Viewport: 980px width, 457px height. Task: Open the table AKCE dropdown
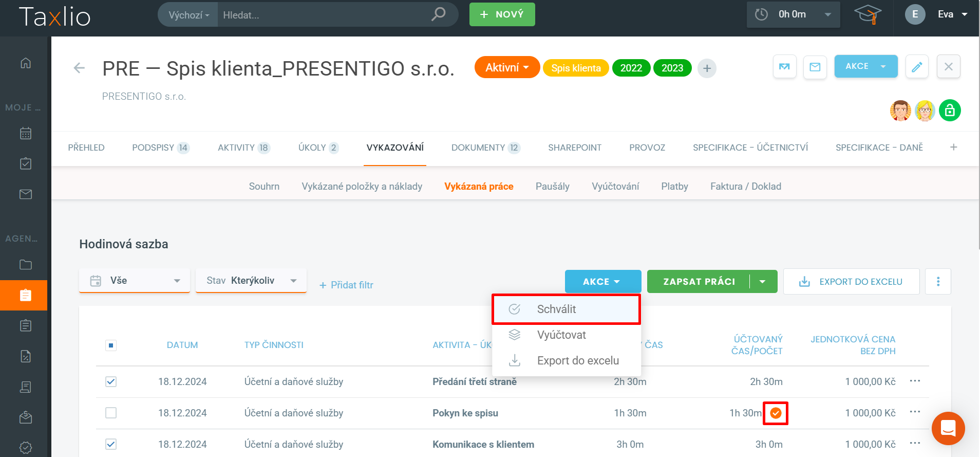point(603,282)
